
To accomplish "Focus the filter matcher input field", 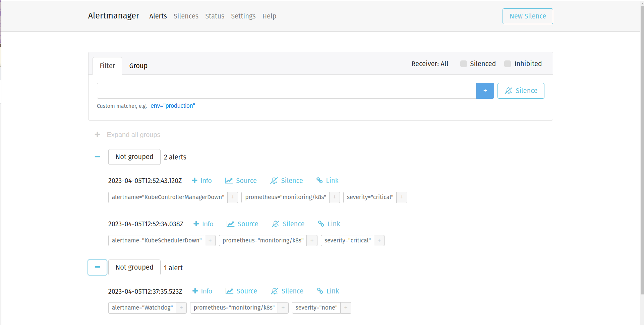I will coord(287,91).
